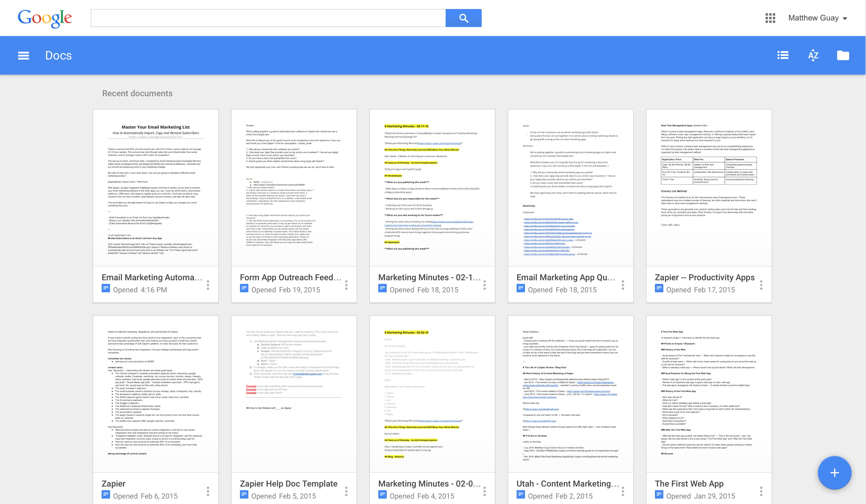The width and height of the screenshot is (866, 504).
Task: Open the AZ sort options
Action: (813, 55)
